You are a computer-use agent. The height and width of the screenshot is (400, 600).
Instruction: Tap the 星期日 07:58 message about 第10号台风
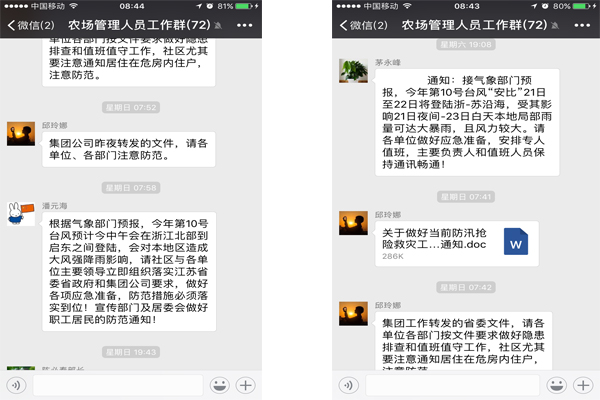129,271
